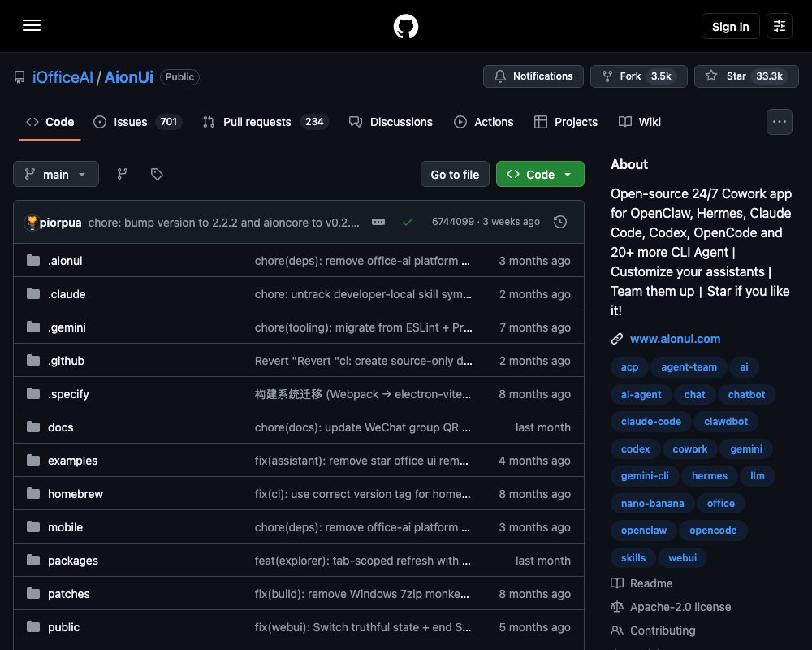Click piorpua's avatar image
812x650 pixels.
pyautogui.click(x=32, y=223)
